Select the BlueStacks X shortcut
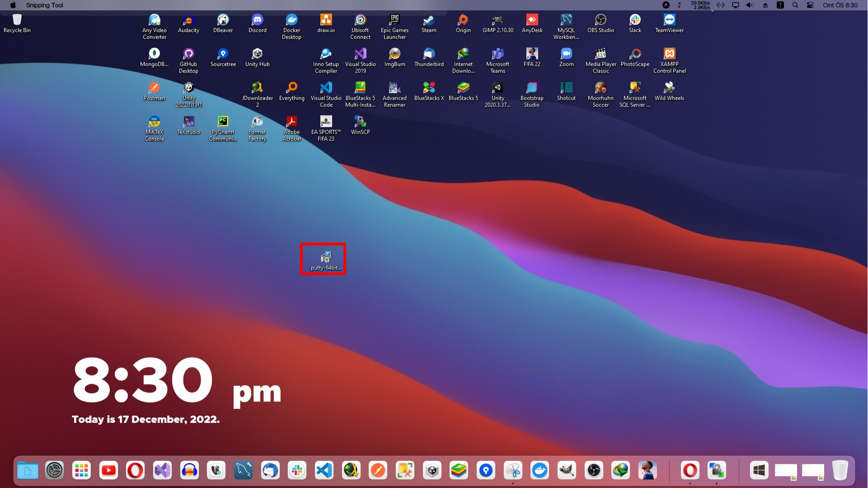868x488 pixels. (x=429, y=92)
